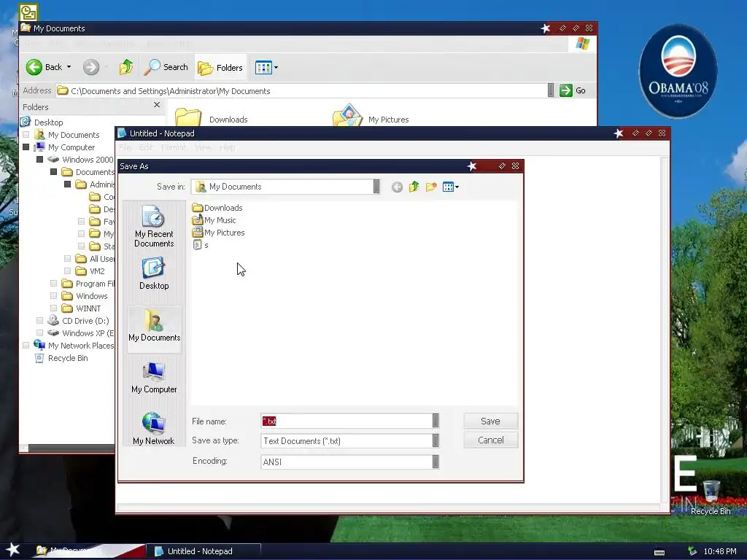Open the File name dropdown arrow
The height and width of the screenshot is (560, 747).
(x=436, y=421)
